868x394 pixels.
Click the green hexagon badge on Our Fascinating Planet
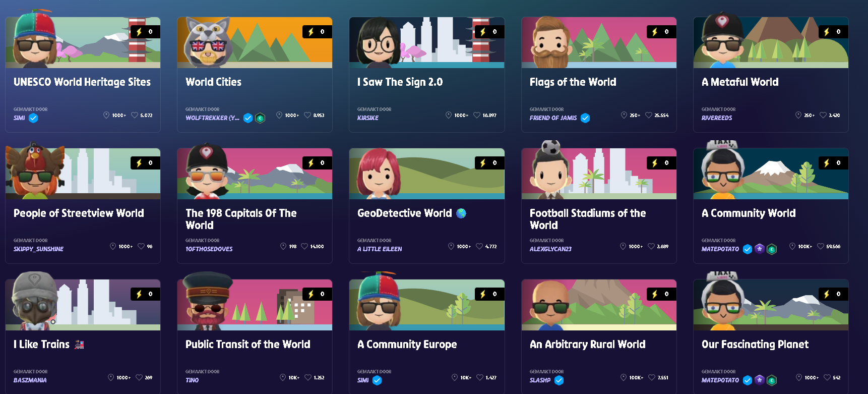(x=772, y=380)
